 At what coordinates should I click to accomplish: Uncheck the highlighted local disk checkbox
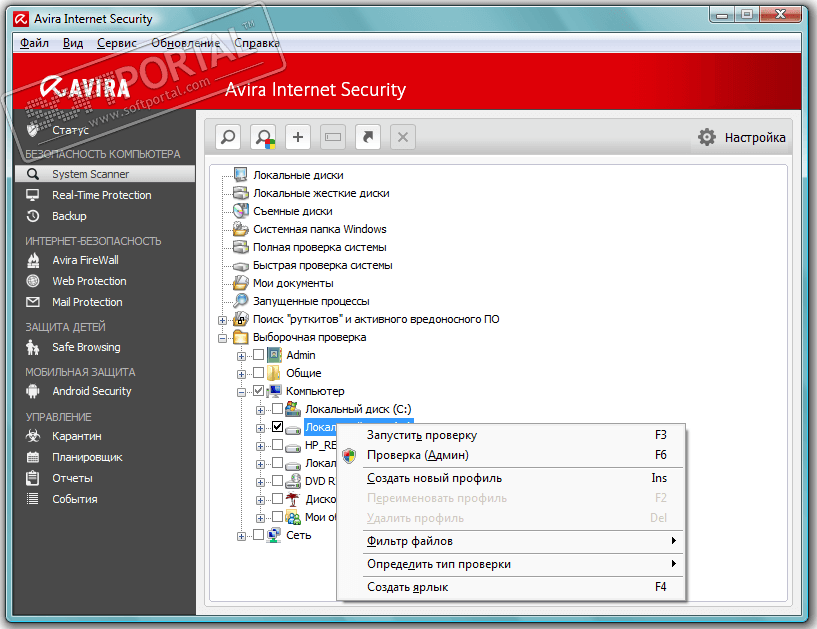[x=277, y=427]
